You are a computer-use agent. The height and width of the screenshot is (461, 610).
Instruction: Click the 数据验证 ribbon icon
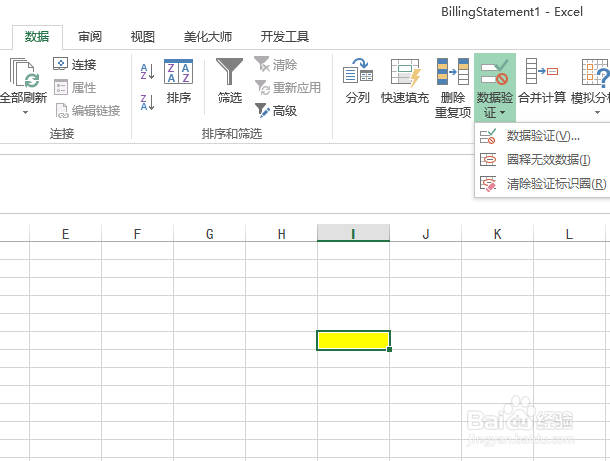(494, 73)
